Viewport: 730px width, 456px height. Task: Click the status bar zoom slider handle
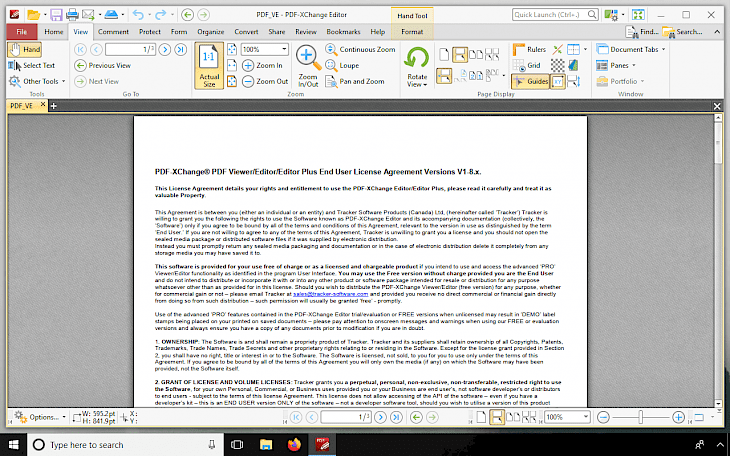[x=641, y=417]
